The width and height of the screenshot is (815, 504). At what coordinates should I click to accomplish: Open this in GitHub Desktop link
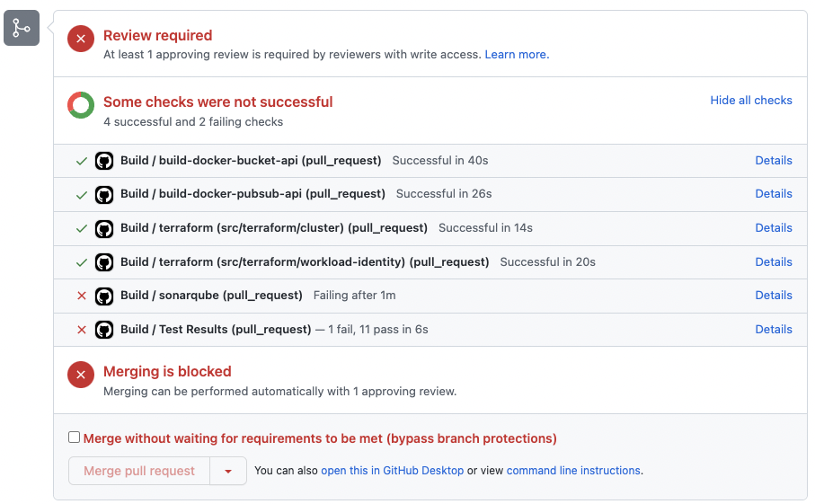(393, 470)
